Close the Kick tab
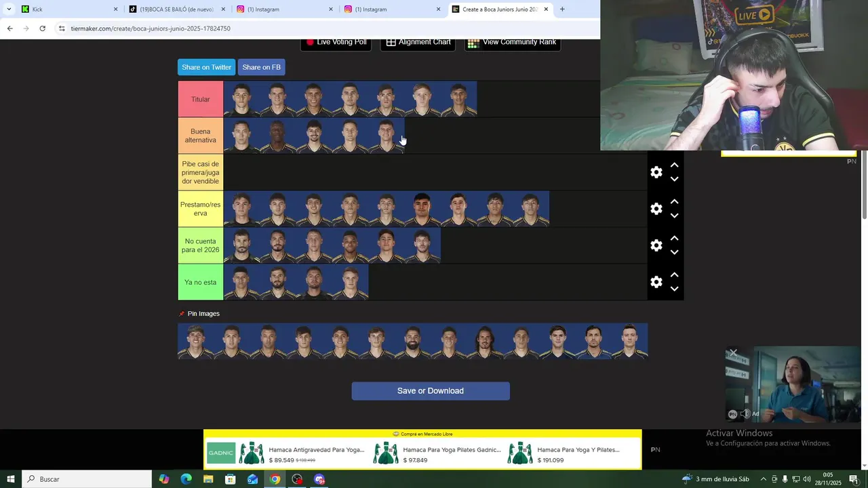The height and width of the screenshot is (488, 868). click(x=115, y=9)
